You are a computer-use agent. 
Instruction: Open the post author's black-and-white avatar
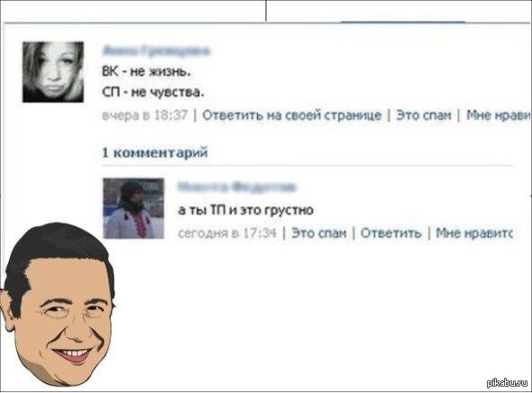[53, 72]
